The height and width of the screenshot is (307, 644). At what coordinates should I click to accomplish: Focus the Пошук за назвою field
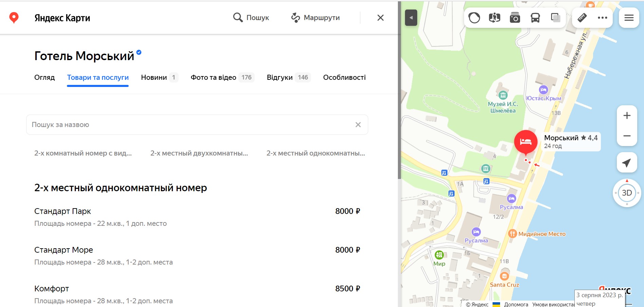click(x=190, y=125)
